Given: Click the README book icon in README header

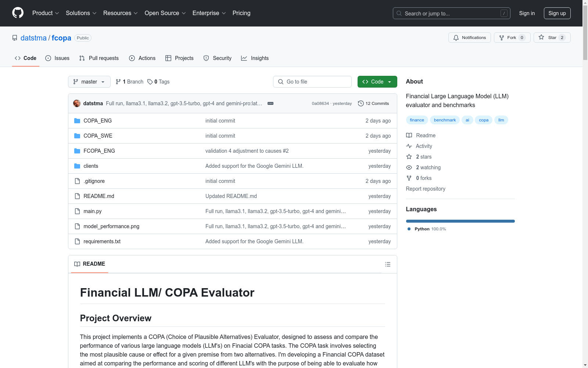Looking at the screenshot, I should 77,264.
